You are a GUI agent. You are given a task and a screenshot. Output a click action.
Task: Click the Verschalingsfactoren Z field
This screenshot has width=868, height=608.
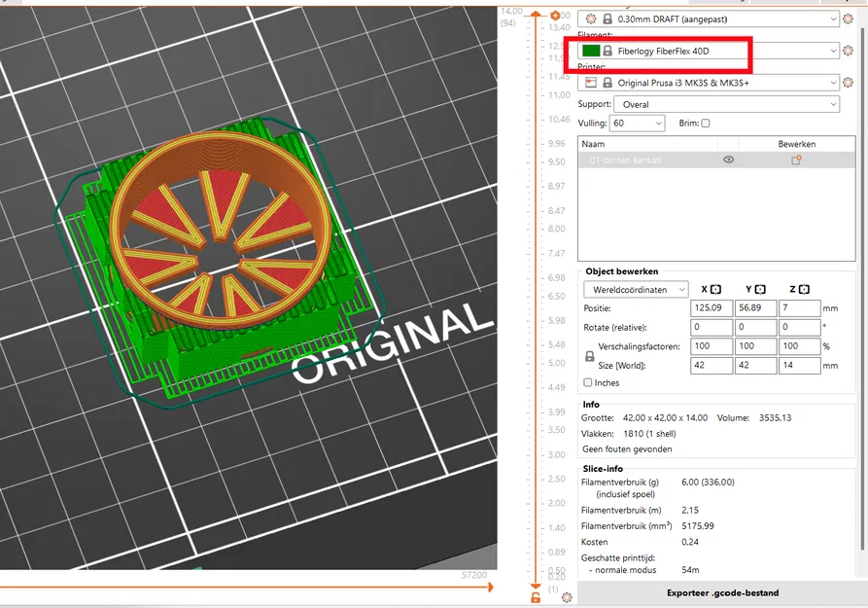(799, 346)
